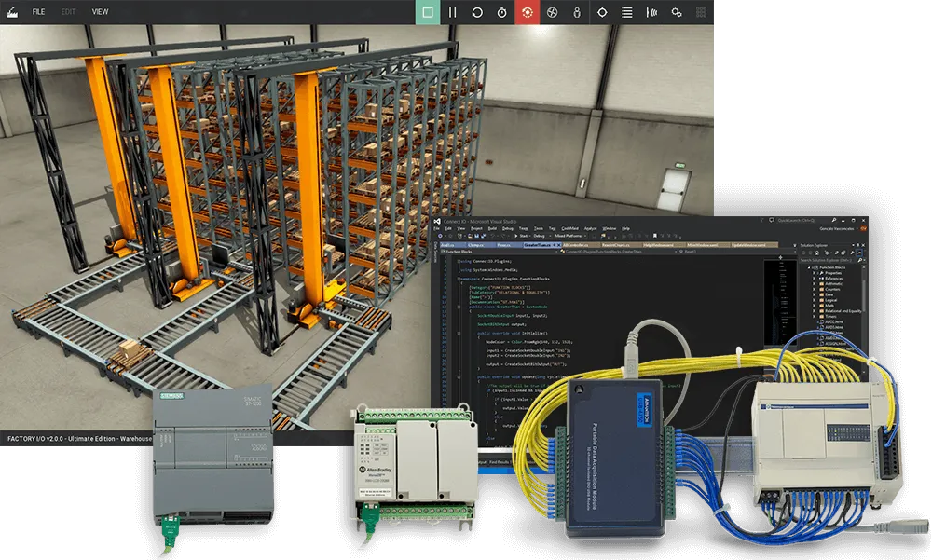Click the Solution Explorer vertical scrollbar
This screenshot has width=932, height=560.
click(x=864, y=297)
